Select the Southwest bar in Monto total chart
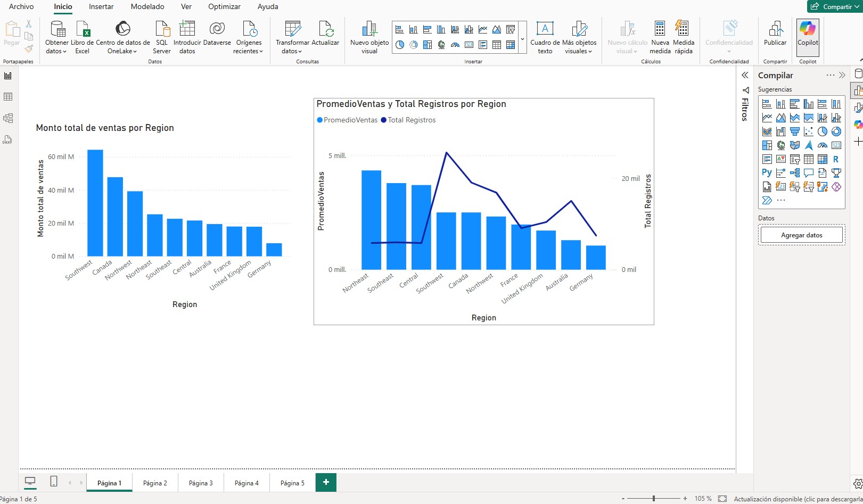This screenshot has width=863, height=504. point(95,203)
